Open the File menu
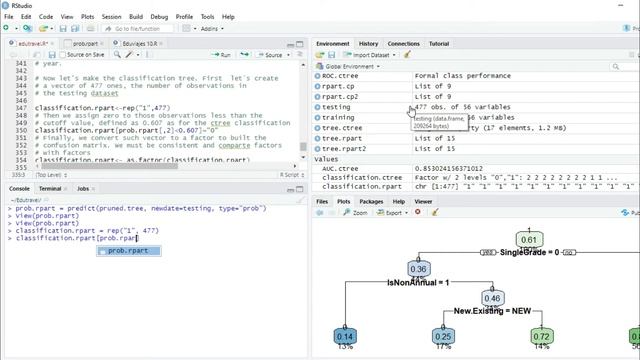The height and width of the screenshot is (360, 640). point(9,17)
